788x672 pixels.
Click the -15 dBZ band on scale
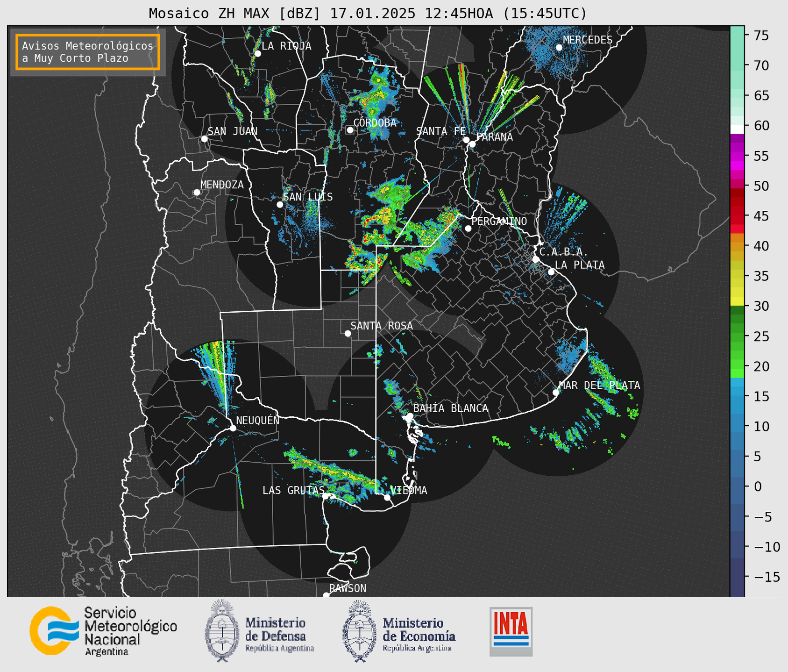(737, 577)
